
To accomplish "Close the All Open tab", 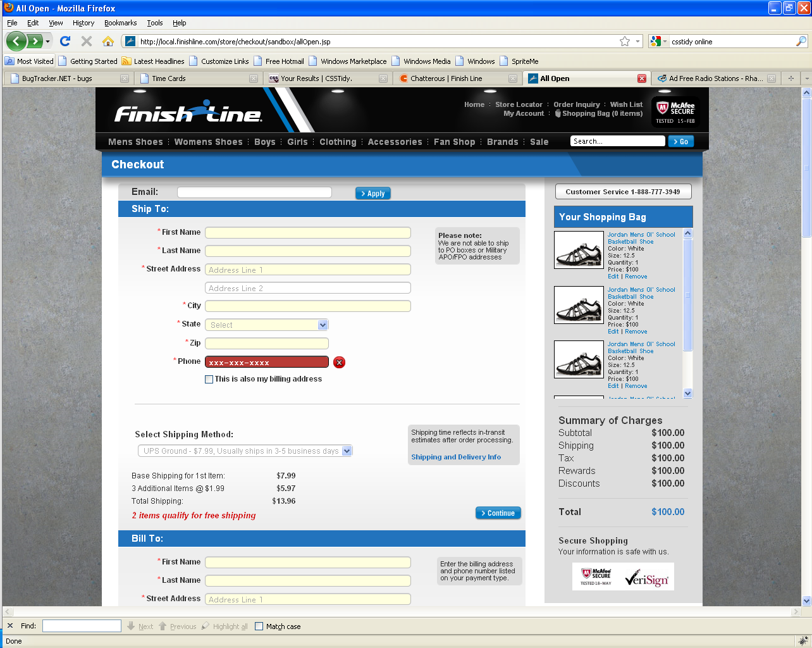I will 642,78.
